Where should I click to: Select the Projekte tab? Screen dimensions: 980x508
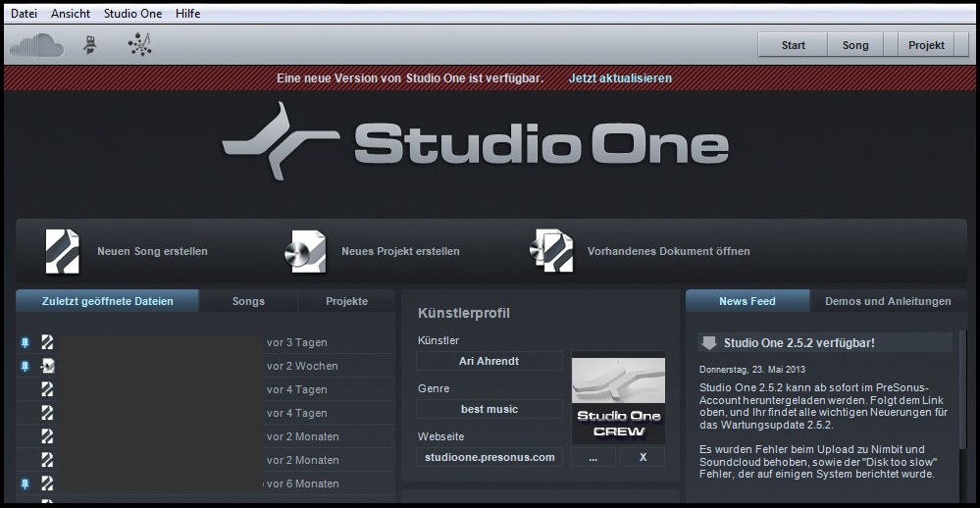pos(347,301)
